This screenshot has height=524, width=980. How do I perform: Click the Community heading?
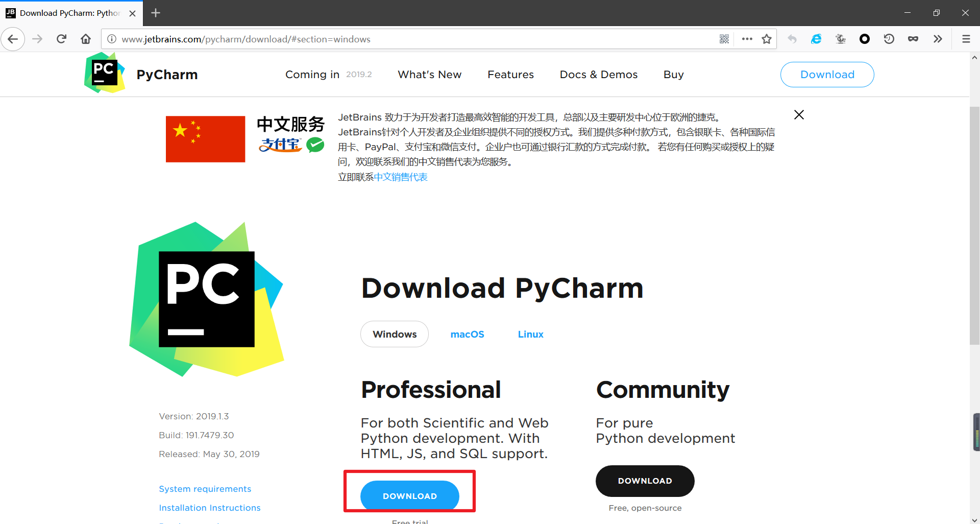663,391
